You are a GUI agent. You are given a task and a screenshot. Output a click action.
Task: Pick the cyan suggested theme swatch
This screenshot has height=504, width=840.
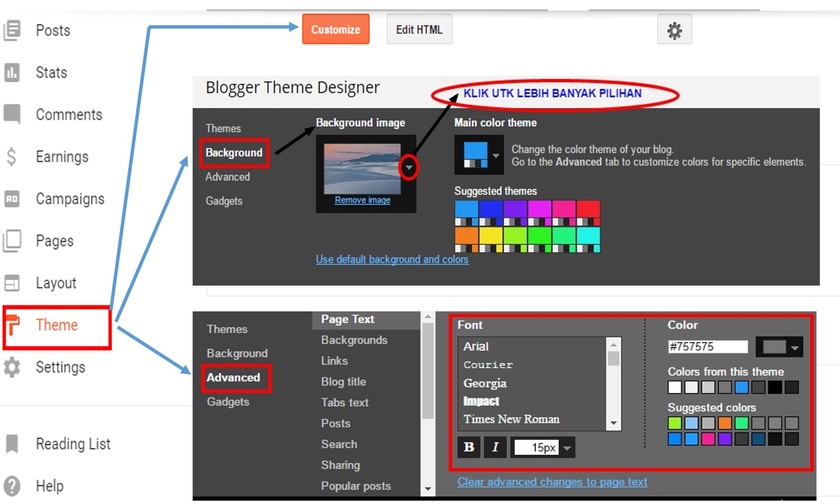pos(589,240)
